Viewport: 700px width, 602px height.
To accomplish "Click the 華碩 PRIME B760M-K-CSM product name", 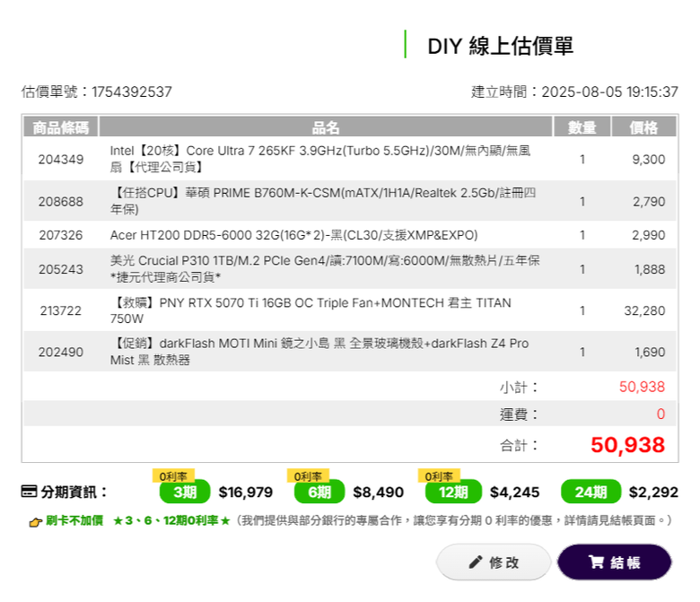I will click(x=323, y=201).
